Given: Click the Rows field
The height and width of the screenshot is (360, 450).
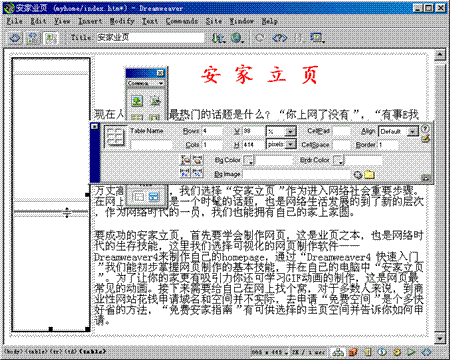Looking at the screenshot, I should click(212, 131).
